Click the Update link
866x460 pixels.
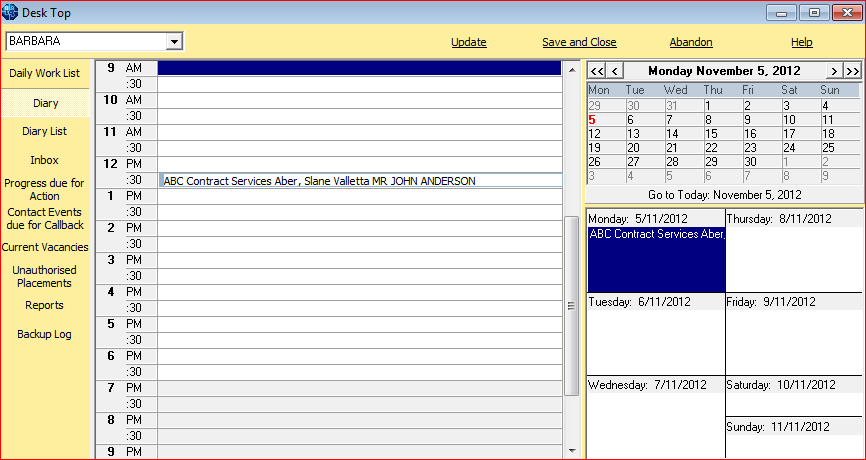469,42
